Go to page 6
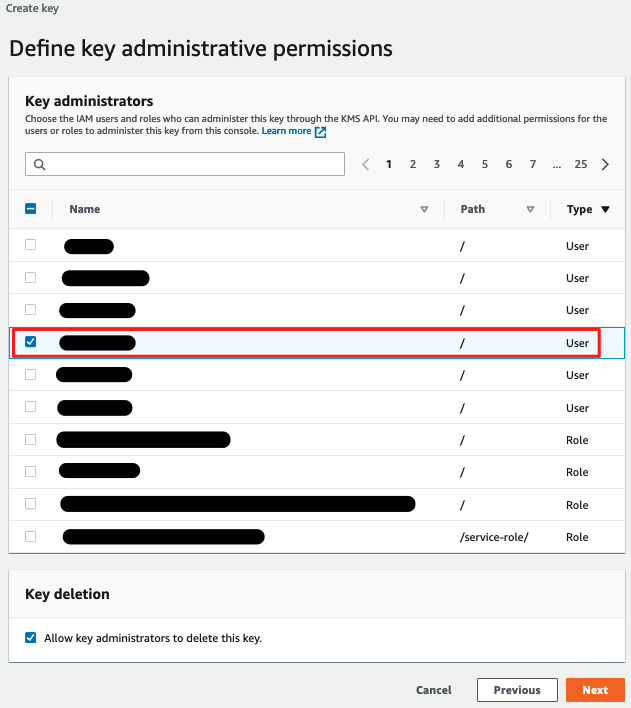The width and height of the screenshot is (631, 708). (x=509, y=164)
